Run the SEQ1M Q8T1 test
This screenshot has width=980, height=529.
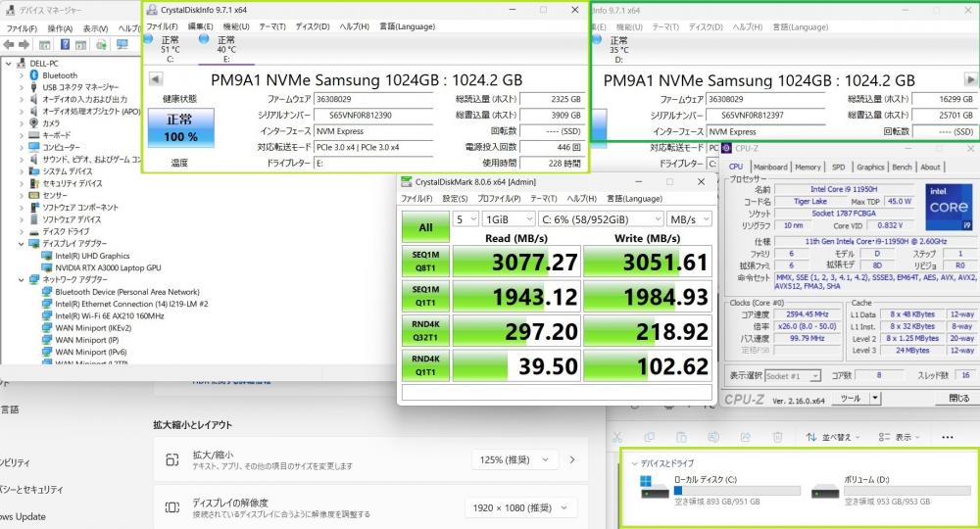click(425, 262)
